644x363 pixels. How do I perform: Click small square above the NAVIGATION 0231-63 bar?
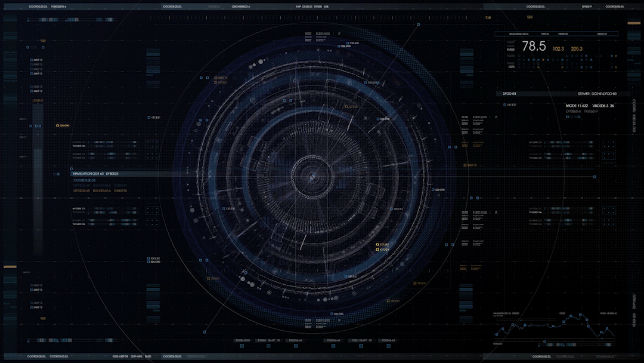click(72, 168)
